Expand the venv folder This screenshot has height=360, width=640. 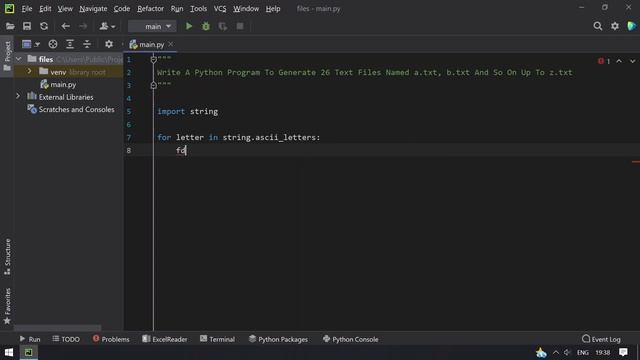point(29,71)
